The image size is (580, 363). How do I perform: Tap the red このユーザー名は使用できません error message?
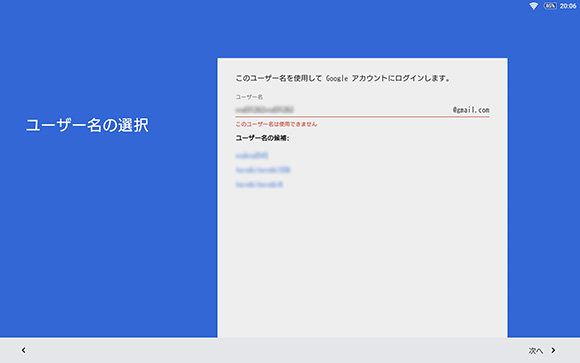tap(276, 124)
